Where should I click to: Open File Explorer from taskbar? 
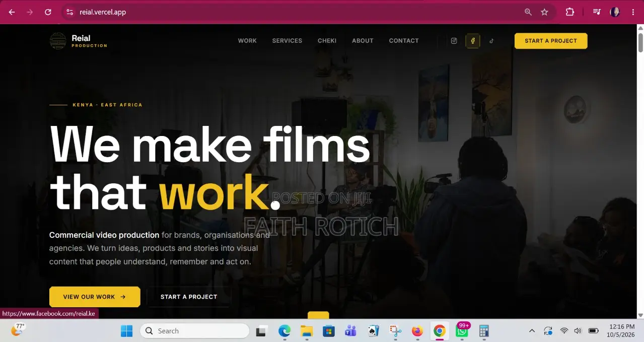pos(307,331)
